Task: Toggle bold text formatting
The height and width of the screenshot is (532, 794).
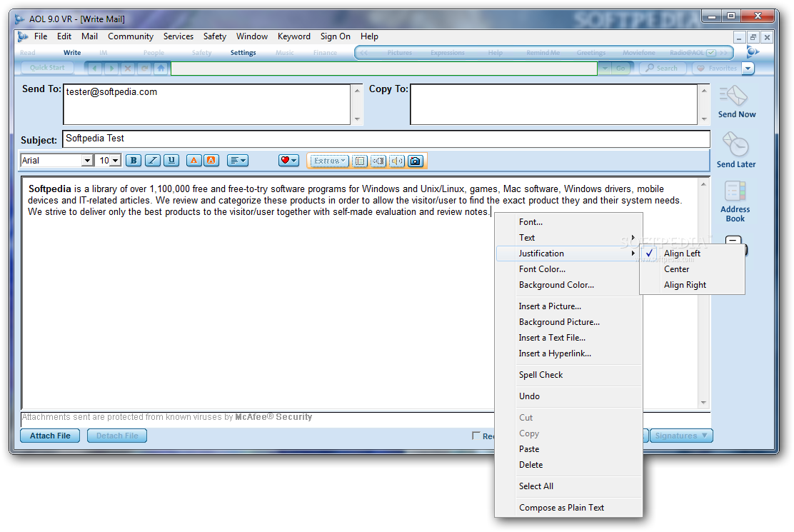Action: point(134,161)
